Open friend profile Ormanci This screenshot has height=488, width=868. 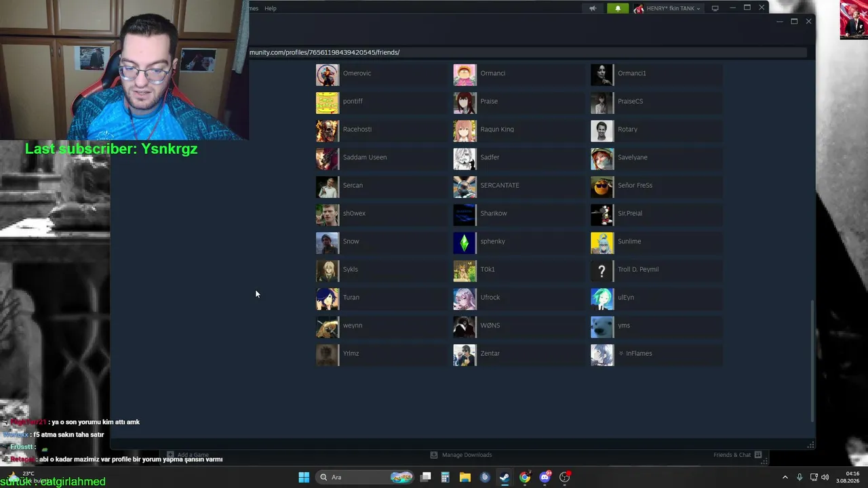point(518,74)
